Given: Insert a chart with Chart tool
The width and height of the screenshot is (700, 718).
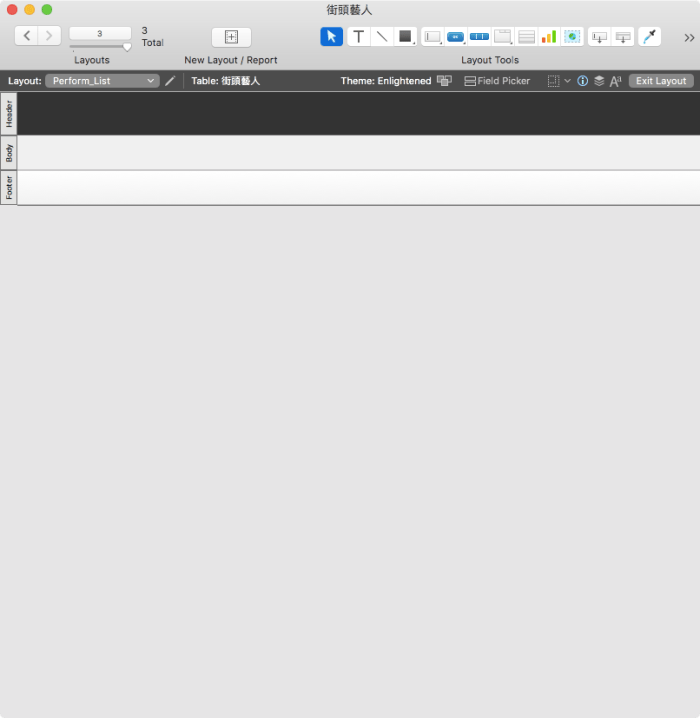Looking at the screenshot, I should (549, 37).
